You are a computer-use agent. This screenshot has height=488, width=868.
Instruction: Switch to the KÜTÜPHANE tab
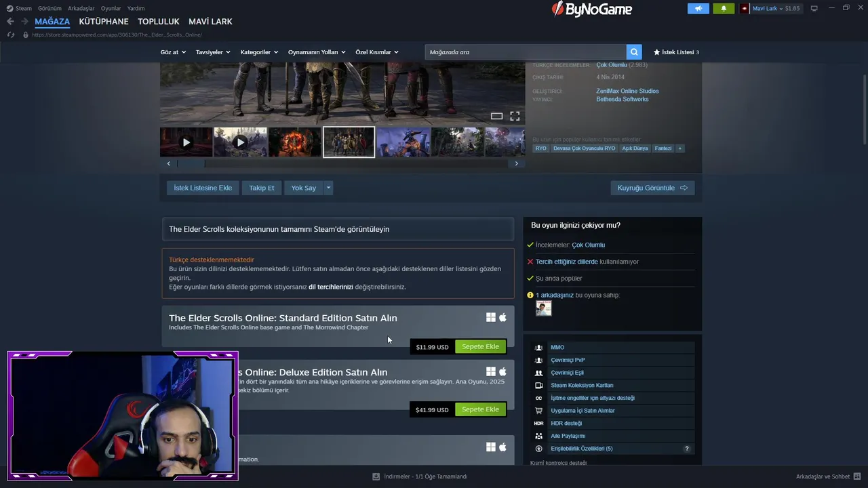tap(104, 22)
